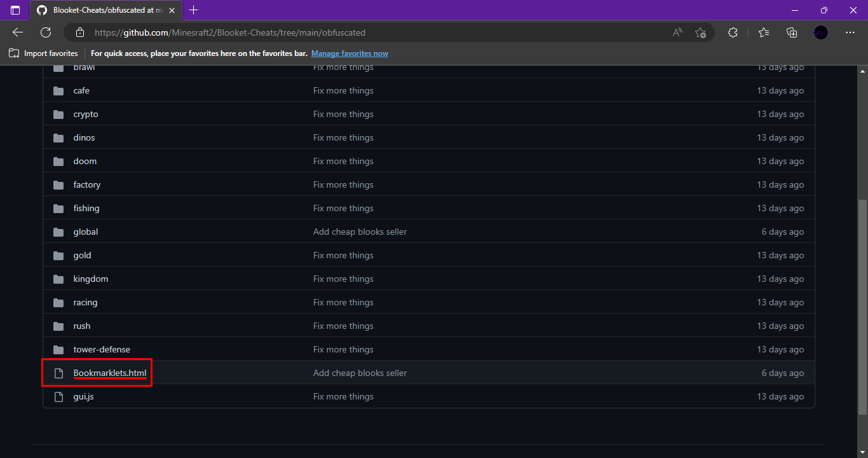The image size is (868, 458).
Task: Open browser Extensions menu
Action: tap(733, 32)
